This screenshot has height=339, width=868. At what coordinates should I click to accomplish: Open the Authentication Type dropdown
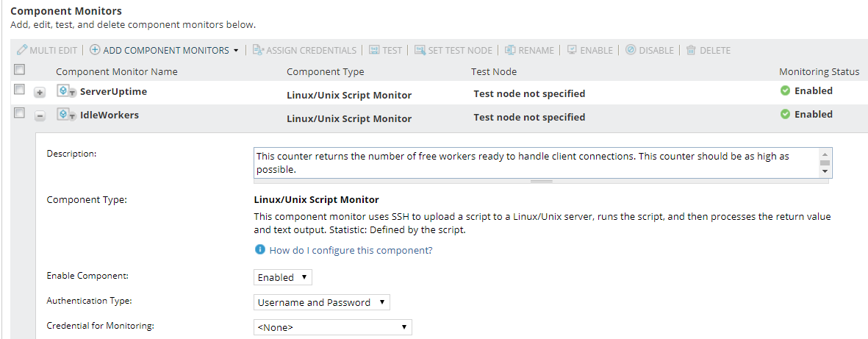click(321, 302)
